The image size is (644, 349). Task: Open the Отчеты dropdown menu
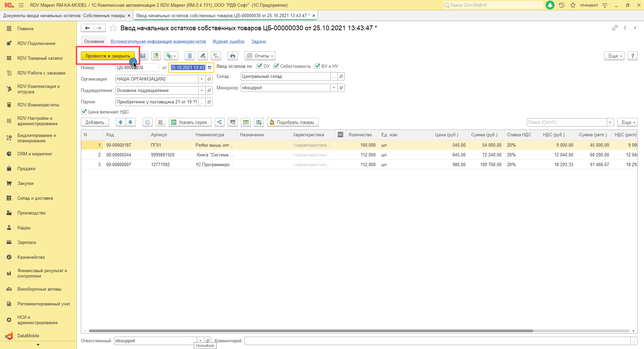pyautogui.click(x=260, y=56)
